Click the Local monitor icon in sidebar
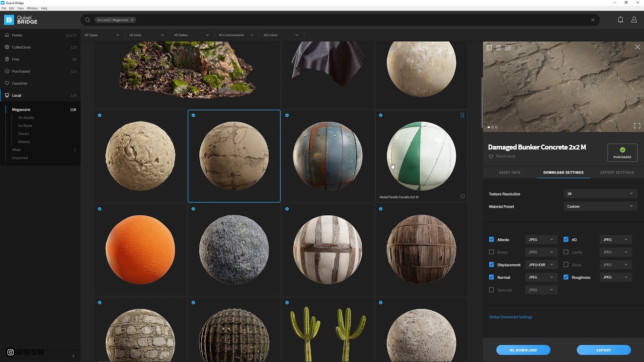Image resolution: width=644 pixels, height=362 pixels. (x=7, y=96)
